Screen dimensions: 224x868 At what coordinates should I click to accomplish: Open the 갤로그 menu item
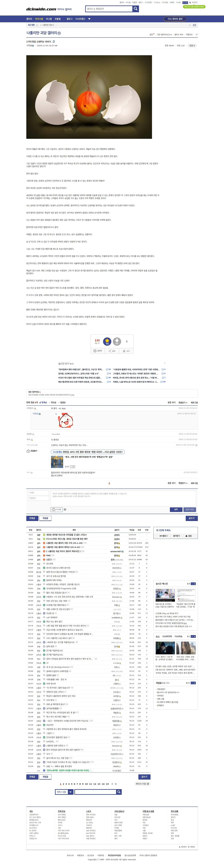coord(69,19)
